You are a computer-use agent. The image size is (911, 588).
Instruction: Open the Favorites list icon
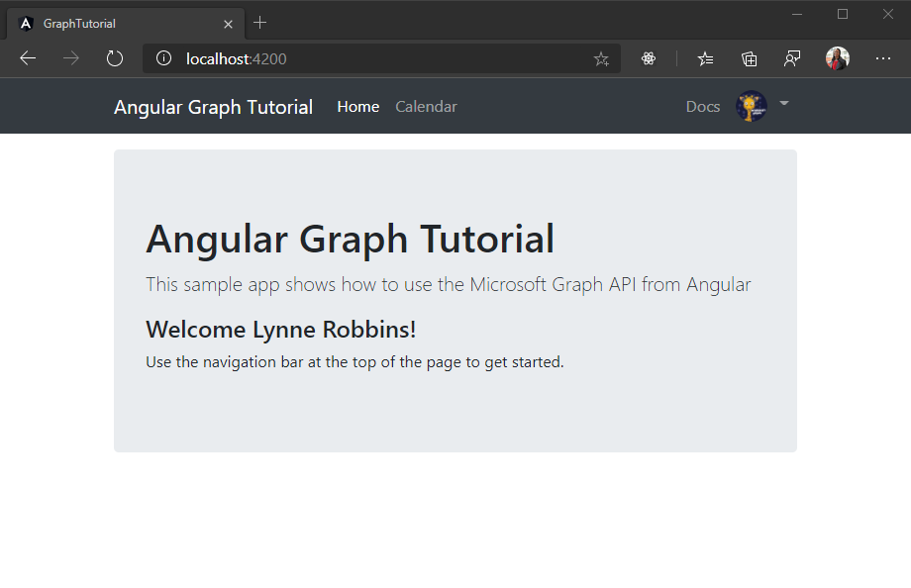click(705, 58)
